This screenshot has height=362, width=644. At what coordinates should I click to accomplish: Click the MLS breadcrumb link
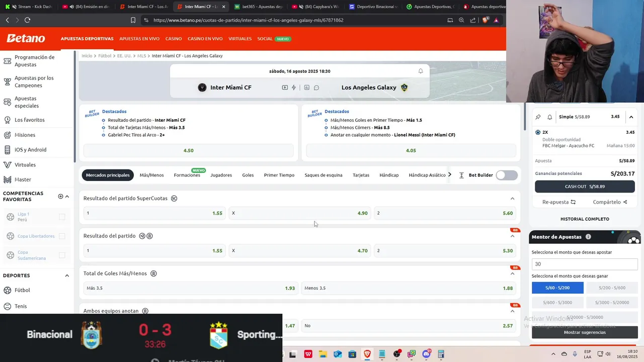[142, 56]
